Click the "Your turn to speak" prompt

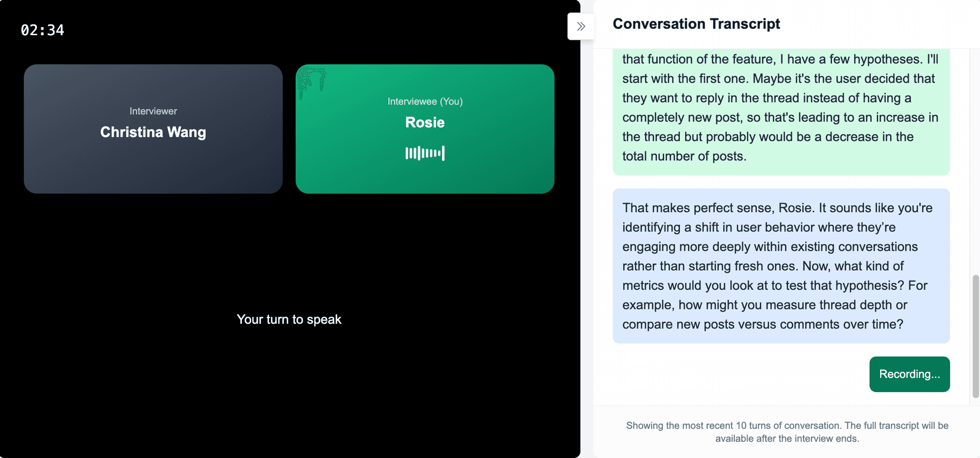[289, 319]
